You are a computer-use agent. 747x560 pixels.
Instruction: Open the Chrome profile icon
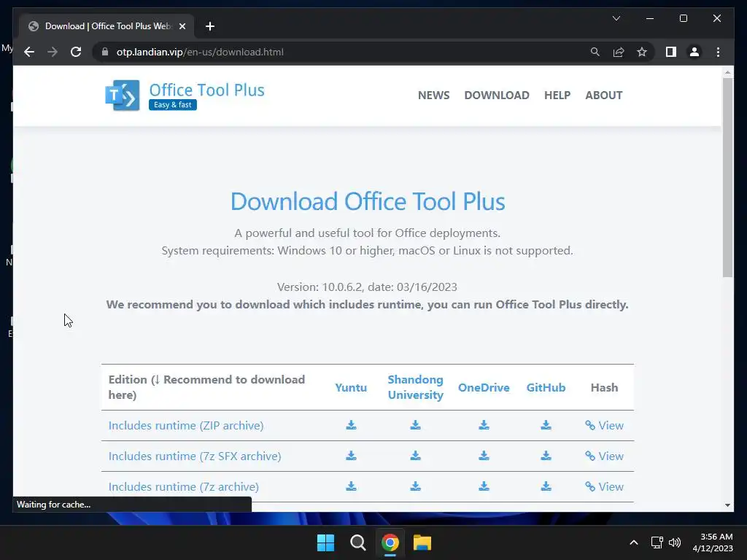(x=694, y=52)
